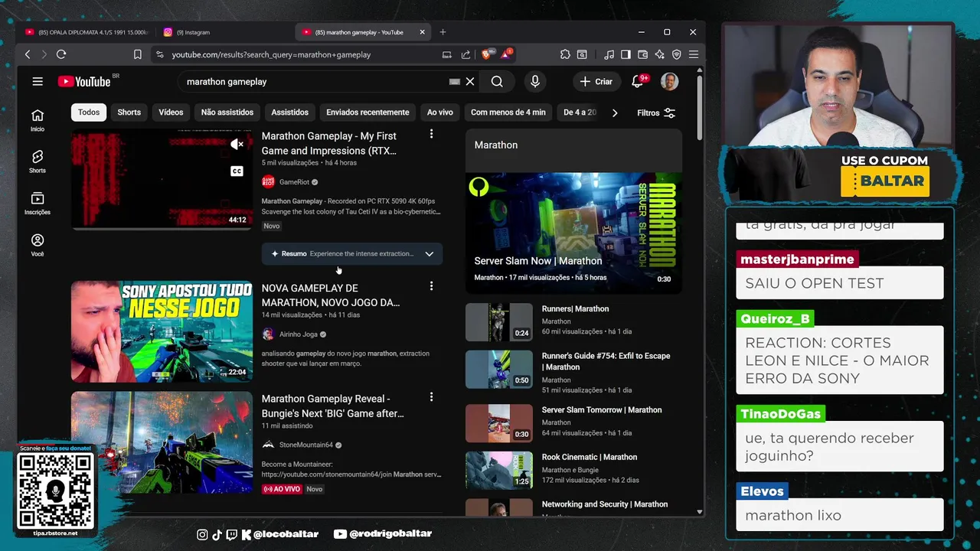The image size is (980, 551).
Task: Click the share page icon in address bar
Action: 465,54
